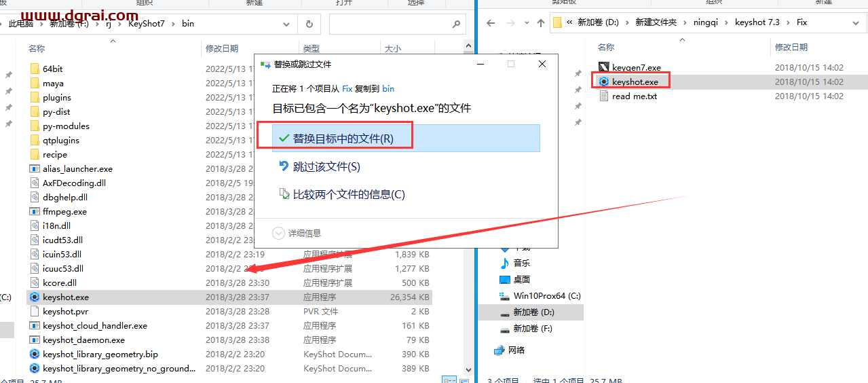
Task: Click the keyshot.pvr file icon
Action: [x=35, y=311]
